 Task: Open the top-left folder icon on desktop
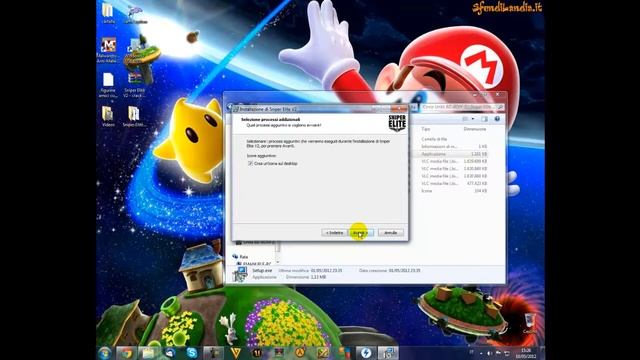(x=108, y=13)
